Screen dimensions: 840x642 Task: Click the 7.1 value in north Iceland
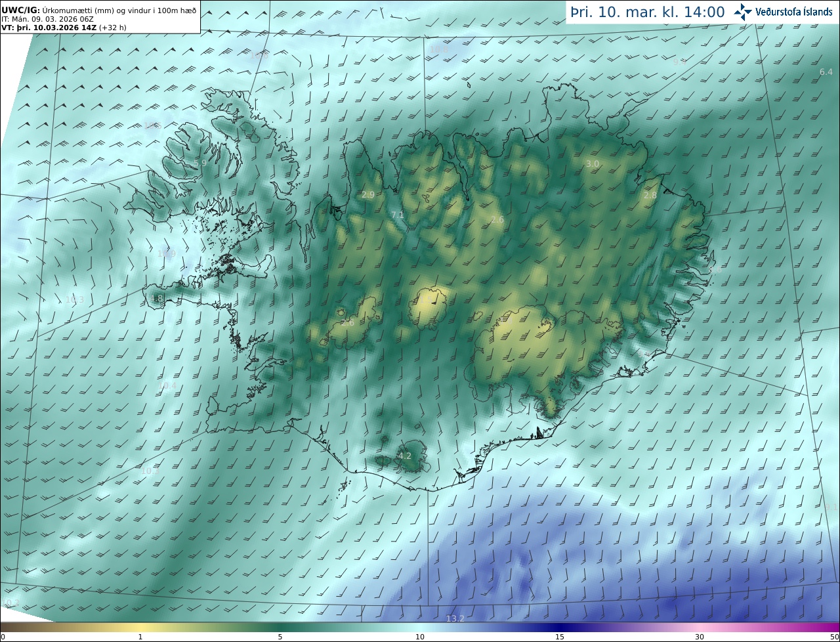click(x=398, y=215)
